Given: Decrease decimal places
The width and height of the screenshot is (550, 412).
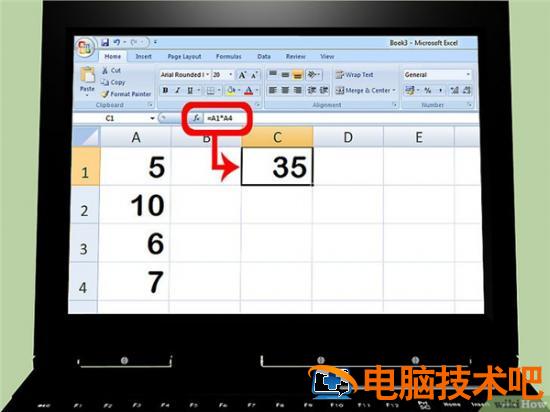Looking at the screenshot, I should click(x=467, y=90).
